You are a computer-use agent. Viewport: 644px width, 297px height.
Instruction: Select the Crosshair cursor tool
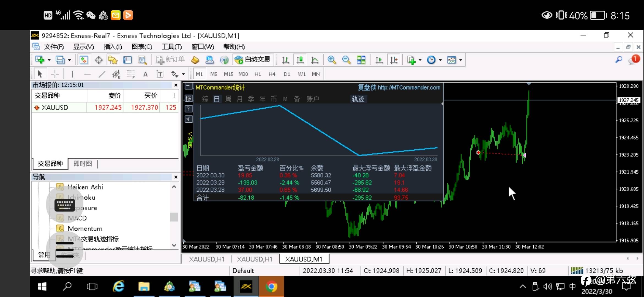coord(55,74)
